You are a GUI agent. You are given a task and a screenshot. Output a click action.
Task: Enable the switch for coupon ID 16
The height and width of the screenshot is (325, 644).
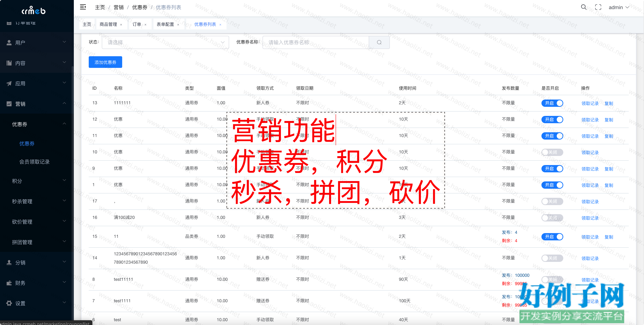pyautogui.click(x=552, y=218)
